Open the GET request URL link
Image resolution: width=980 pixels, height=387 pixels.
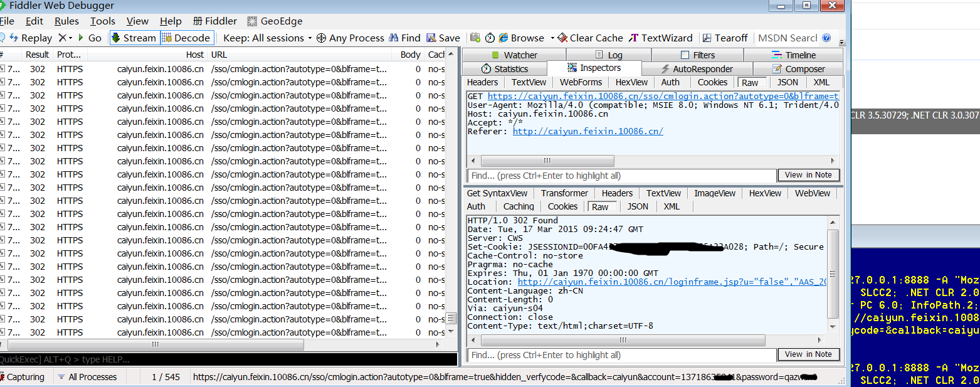point(663,97)
